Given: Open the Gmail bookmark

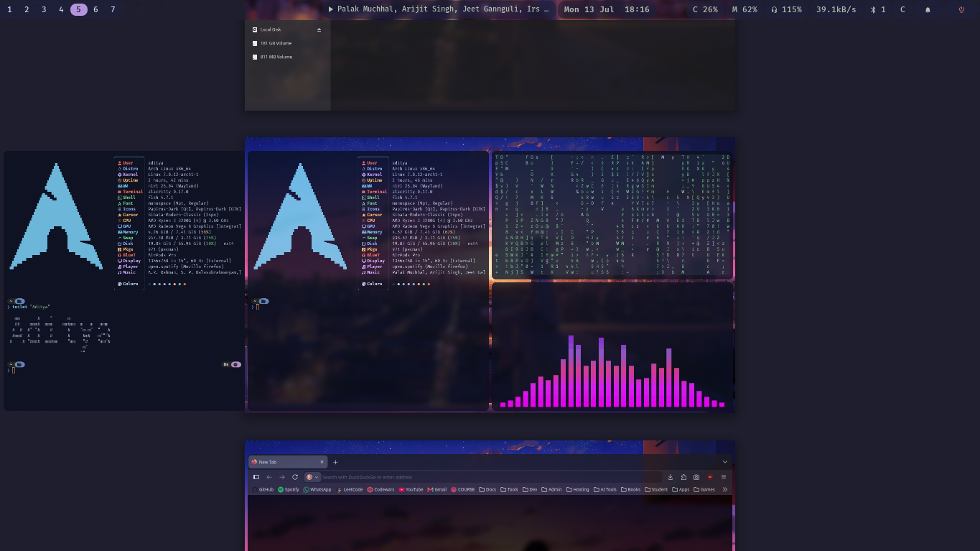Looking at the screenshot, I should 437,490.
